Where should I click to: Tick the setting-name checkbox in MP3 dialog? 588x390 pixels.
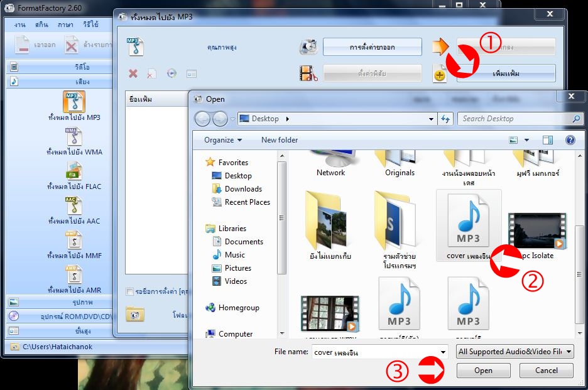(x=130, y=292)
